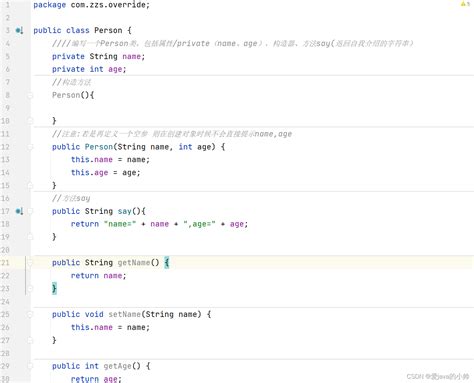The width and height of the screenshot is (474, 383).
Task: Click the overridden-method gutter icon beside say()
Action: click(19, 211)
